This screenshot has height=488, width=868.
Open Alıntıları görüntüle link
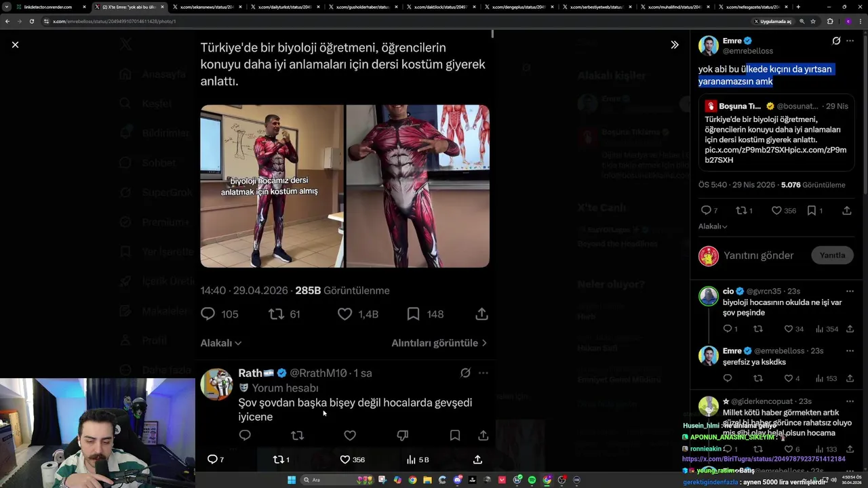pyautogui.click(x=439, y=343)
